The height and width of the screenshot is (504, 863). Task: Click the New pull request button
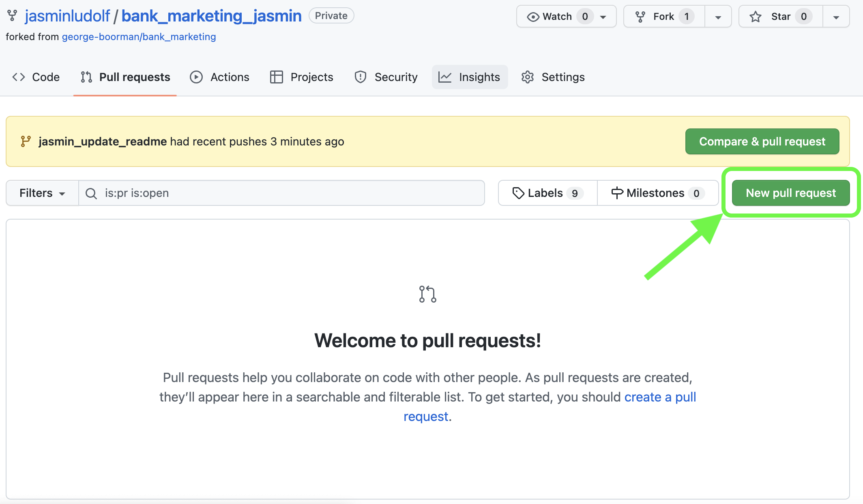(x=791, y=193)
